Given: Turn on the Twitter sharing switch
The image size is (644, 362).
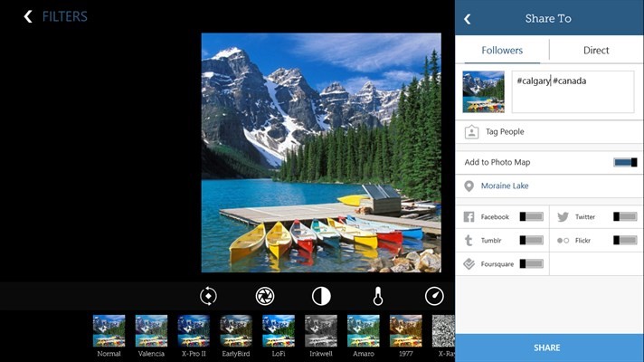Looking at the screenshot, I should pyautogui.click(x=625, y=217).
